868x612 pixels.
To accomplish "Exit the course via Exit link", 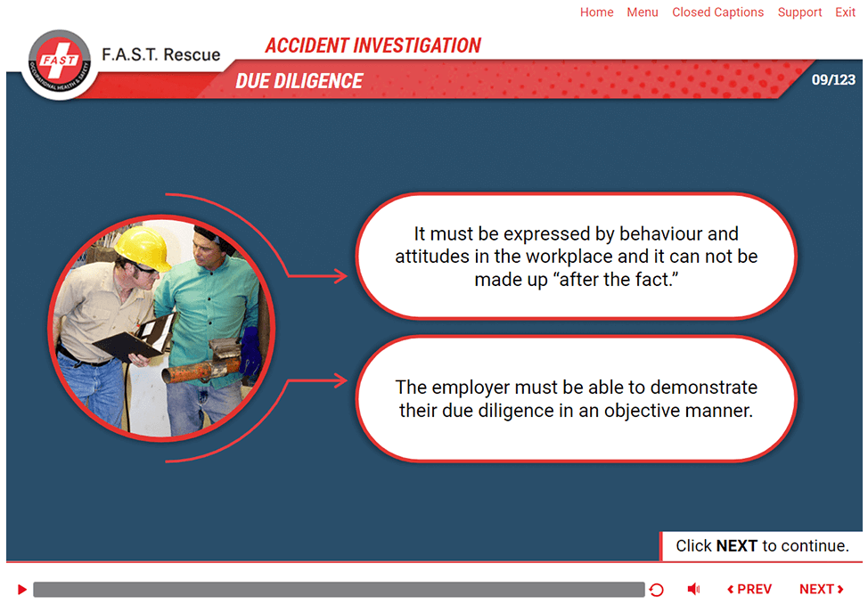I will pyautogui.click(x=845, y=12).
